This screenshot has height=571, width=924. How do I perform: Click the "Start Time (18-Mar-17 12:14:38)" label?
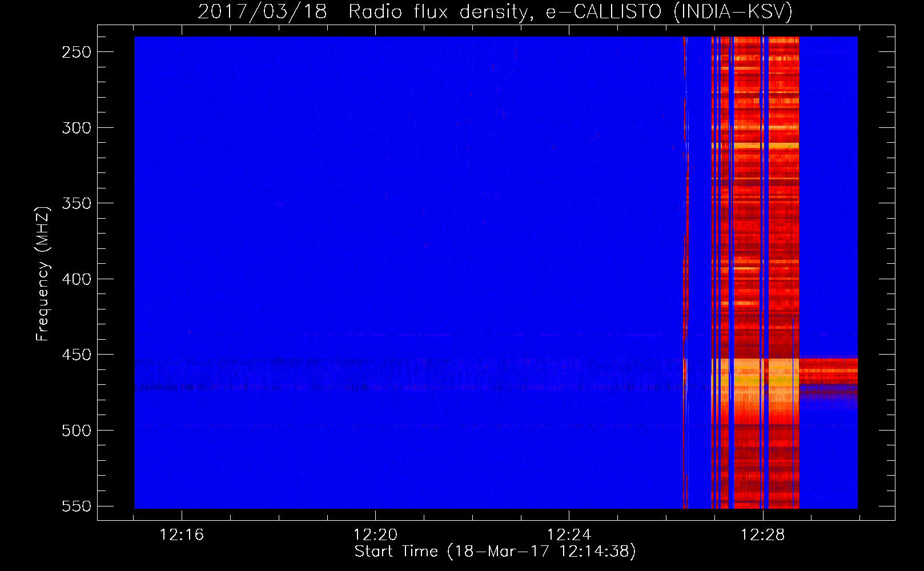(x=495, y=552)
